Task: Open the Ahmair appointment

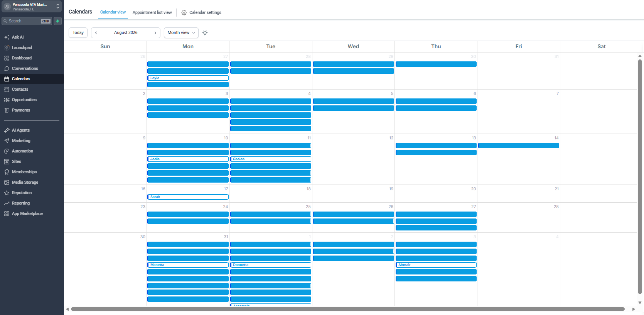Action: 436,265
